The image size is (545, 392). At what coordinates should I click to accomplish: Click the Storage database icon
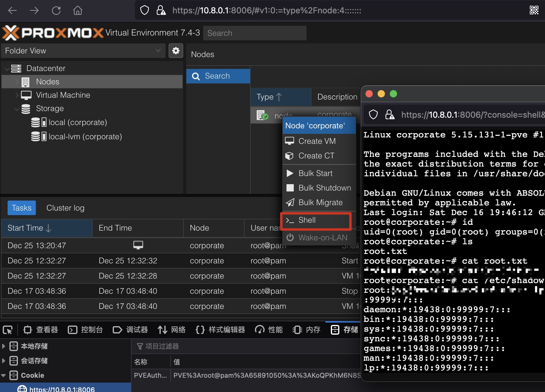(26, 109)
